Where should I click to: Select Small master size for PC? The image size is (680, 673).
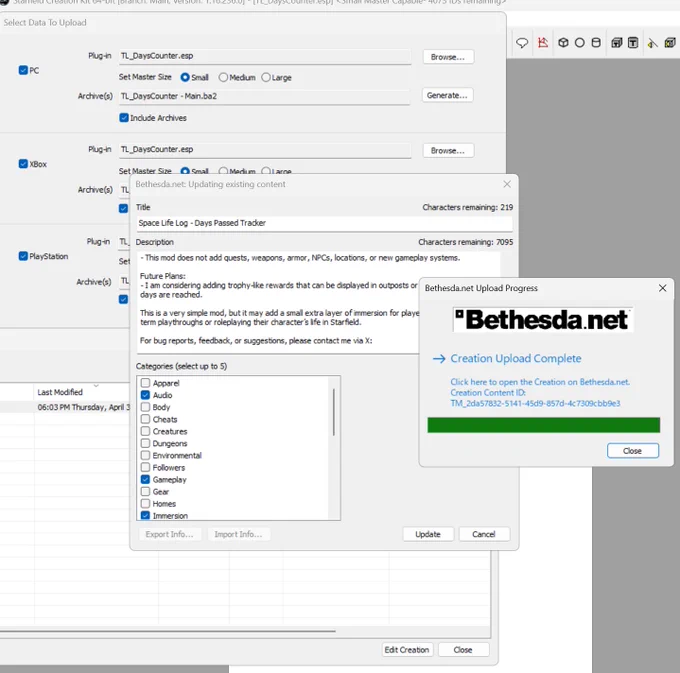pyautogui.click(x=185, y=77)
